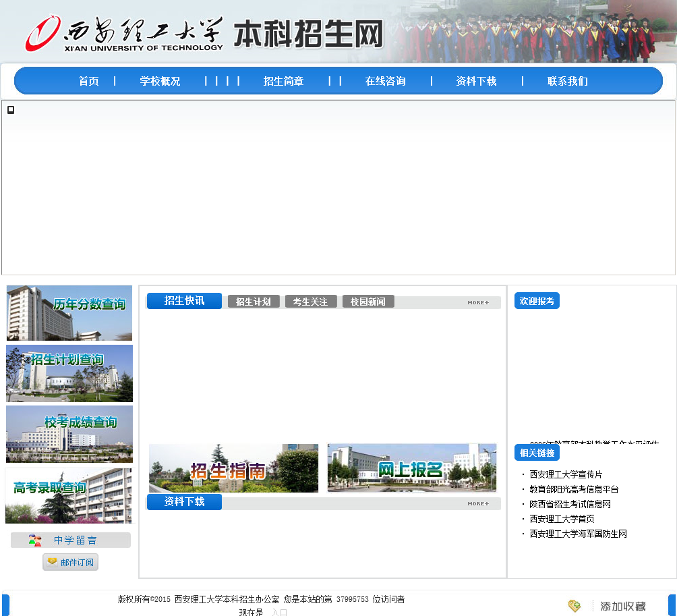Click the Xi'an University of Technology logo
Viewport: 677px width, 616px height.
tap(124, 34)
